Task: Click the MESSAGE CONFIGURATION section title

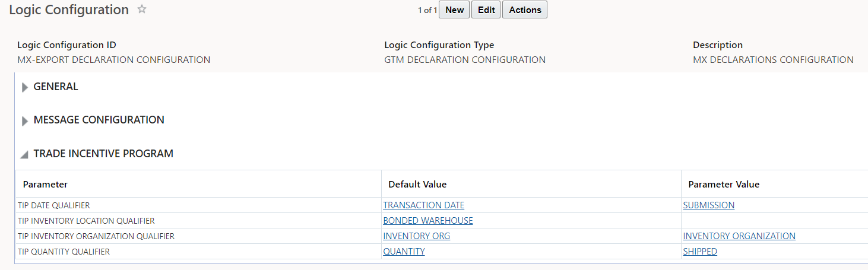Action: pyautogui.click(x=99, y=120)
